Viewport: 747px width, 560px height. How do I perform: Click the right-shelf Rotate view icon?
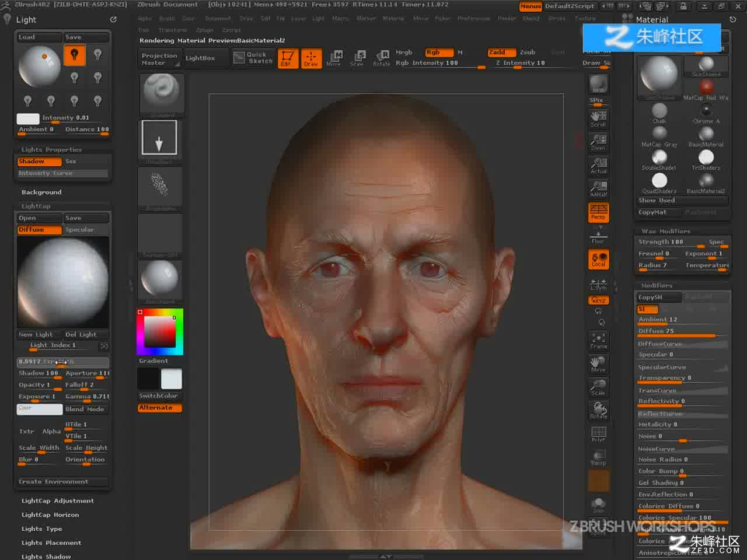tap(598, 411)
